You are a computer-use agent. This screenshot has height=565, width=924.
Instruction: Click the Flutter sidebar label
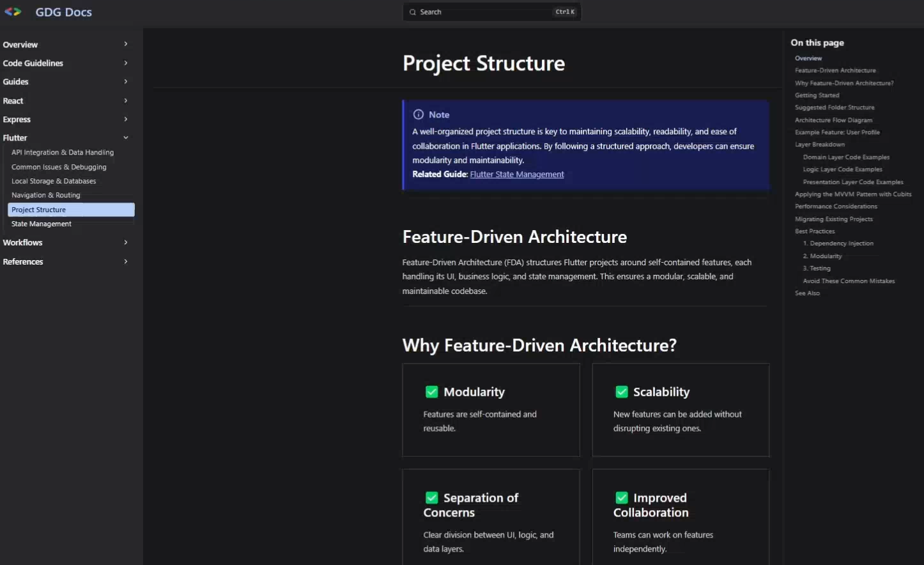[15, 138]
